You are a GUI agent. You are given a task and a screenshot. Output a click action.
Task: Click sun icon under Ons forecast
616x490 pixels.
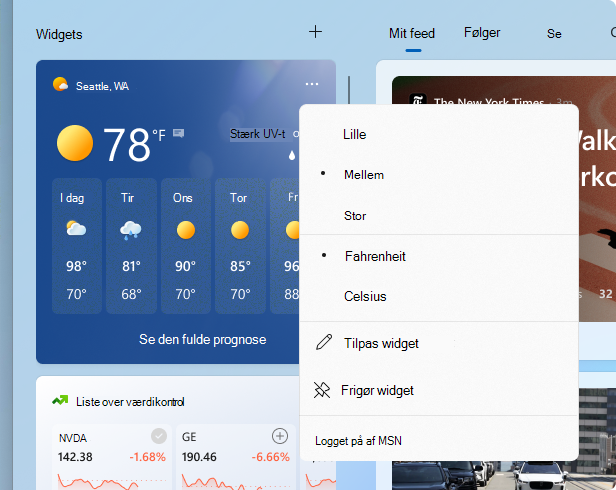point(186,230)
